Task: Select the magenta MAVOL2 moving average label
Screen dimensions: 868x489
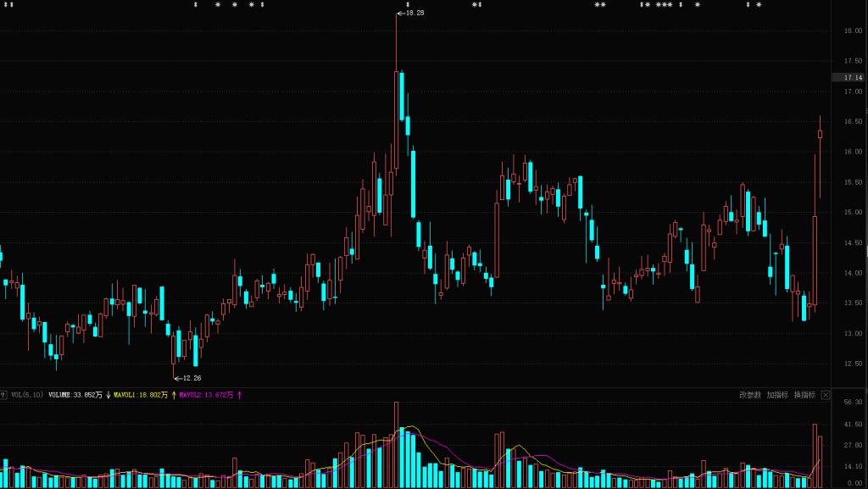Action: tap(206, 395)
